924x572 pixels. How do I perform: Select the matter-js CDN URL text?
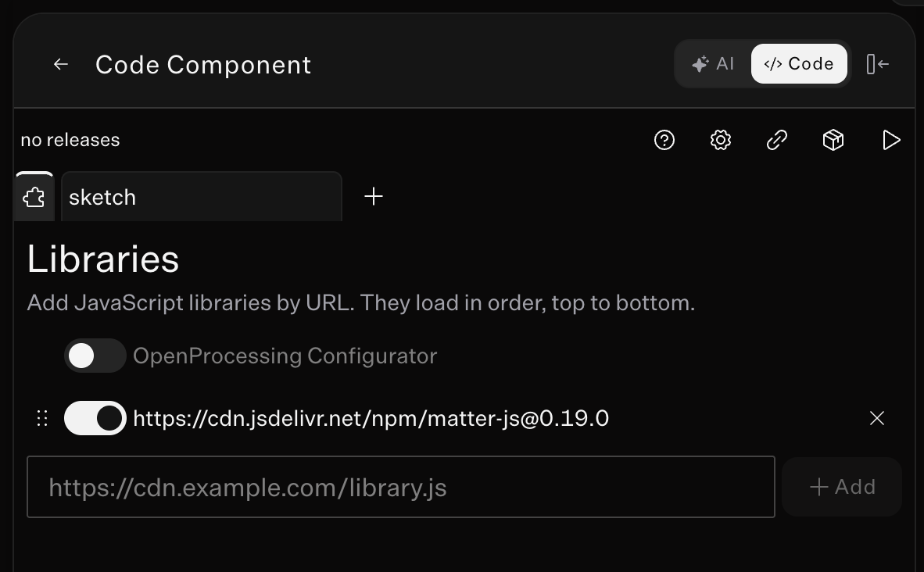(371, 418)
